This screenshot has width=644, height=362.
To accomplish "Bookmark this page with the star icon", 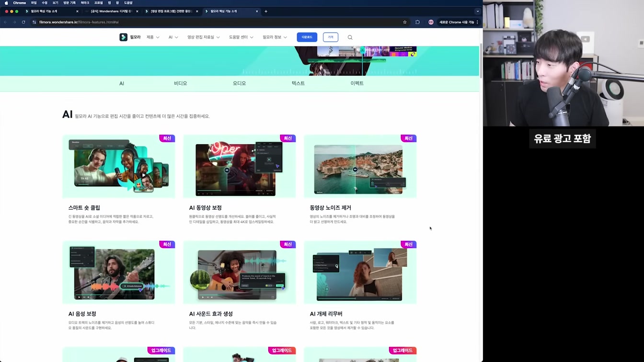I will pyautogui.click(x=405, y=22).
